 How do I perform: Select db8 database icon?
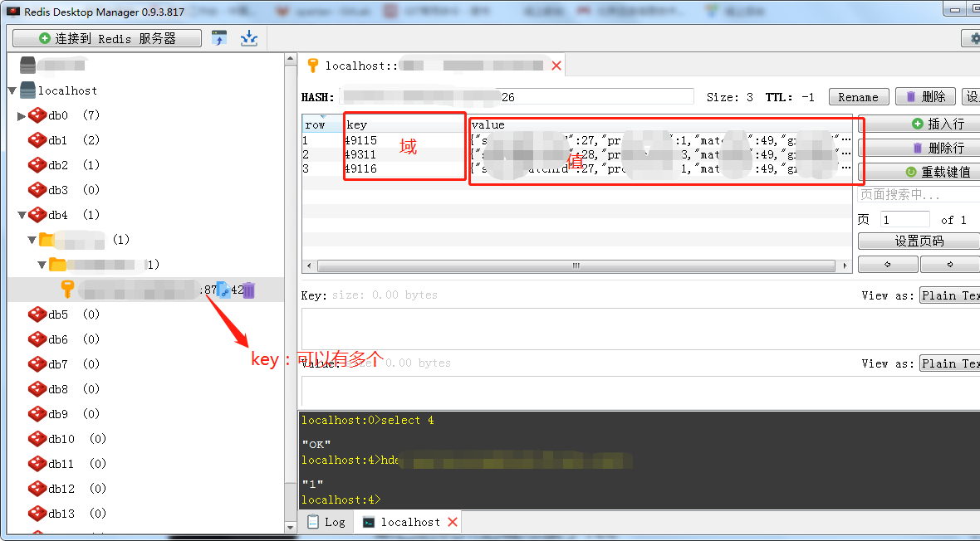tap(37, 389)
